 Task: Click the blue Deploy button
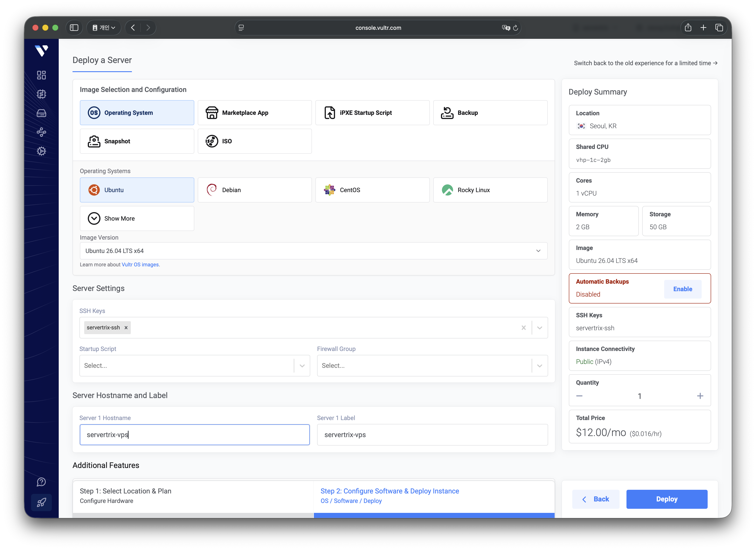coord(667,499)
